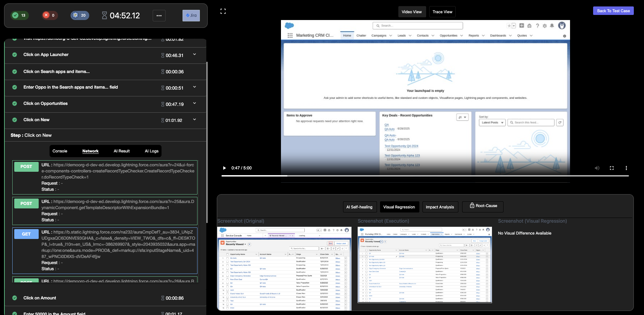Open the AI Logs tab
Viewport: 644px width, 315px height.
click(151, 151)
